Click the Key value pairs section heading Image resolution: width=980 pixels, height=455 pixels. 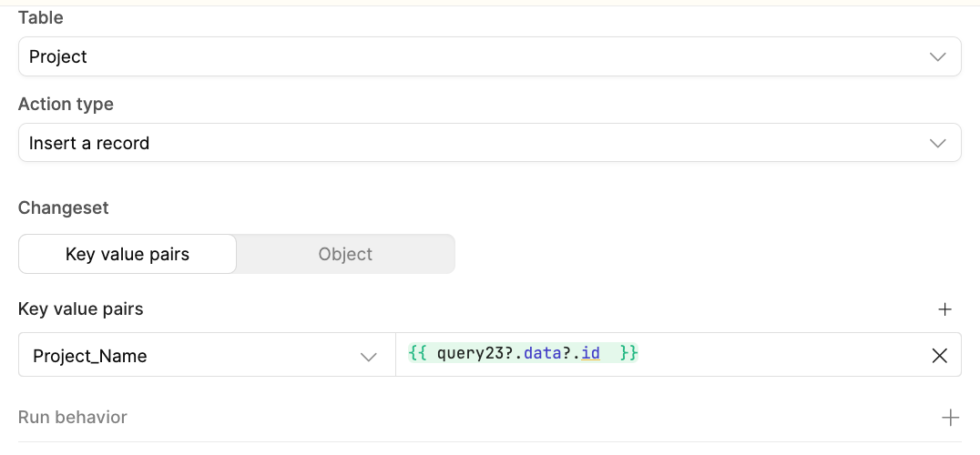(x=81, y=309)
